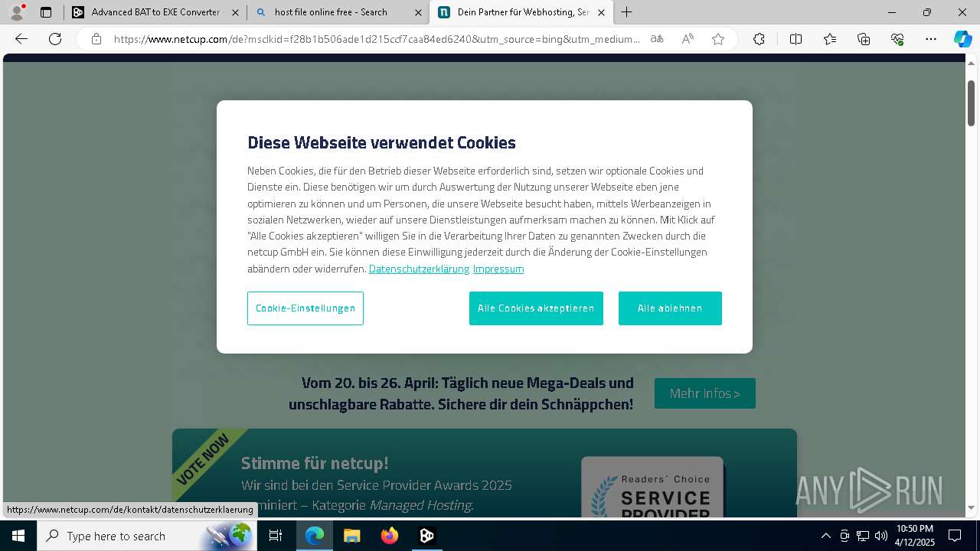Click the page vertical scrollbar thumb

click(971, 103)
